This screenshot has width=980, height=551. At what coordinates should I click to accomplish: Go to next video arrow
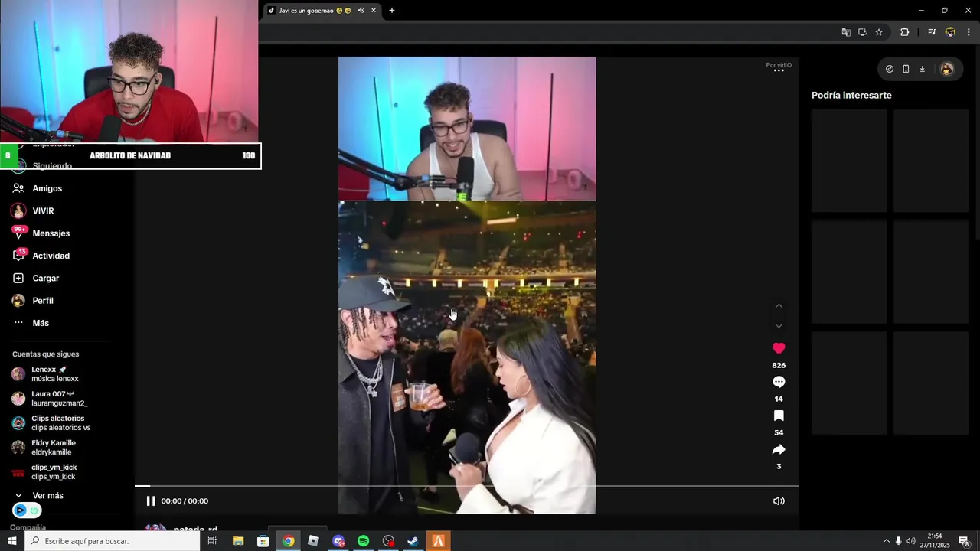point(779,326)
